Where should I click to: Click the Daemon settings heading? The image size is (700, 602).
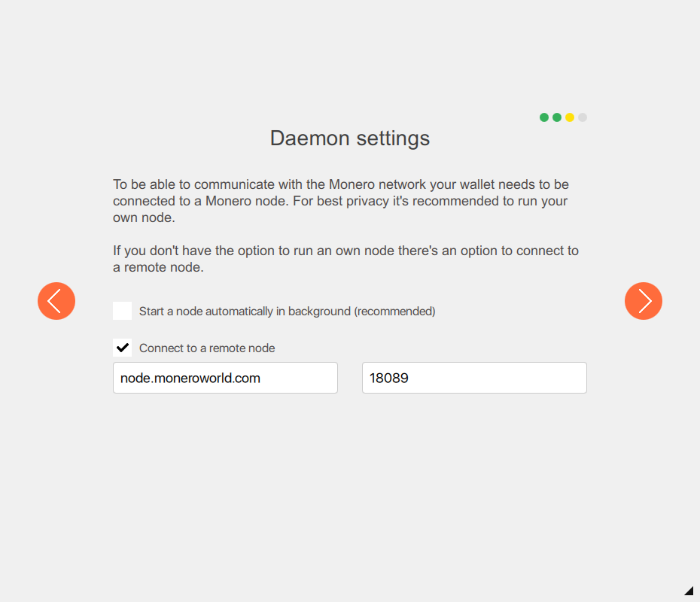pos(349,138)
